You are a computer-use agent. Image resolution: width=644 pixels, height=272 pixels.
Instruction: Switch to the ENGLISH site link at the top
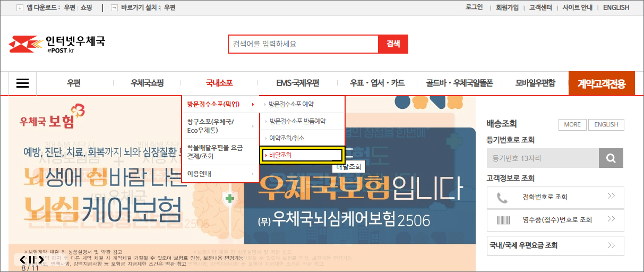pyautogui.click(x=616, y=7)
